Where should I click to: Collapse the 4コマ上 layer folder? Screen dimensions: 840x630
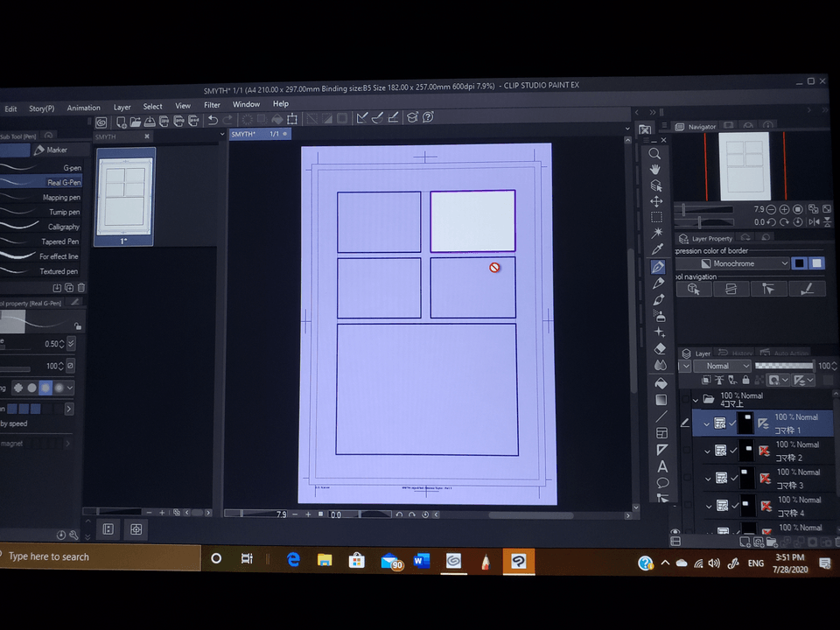tap(696, 400)
